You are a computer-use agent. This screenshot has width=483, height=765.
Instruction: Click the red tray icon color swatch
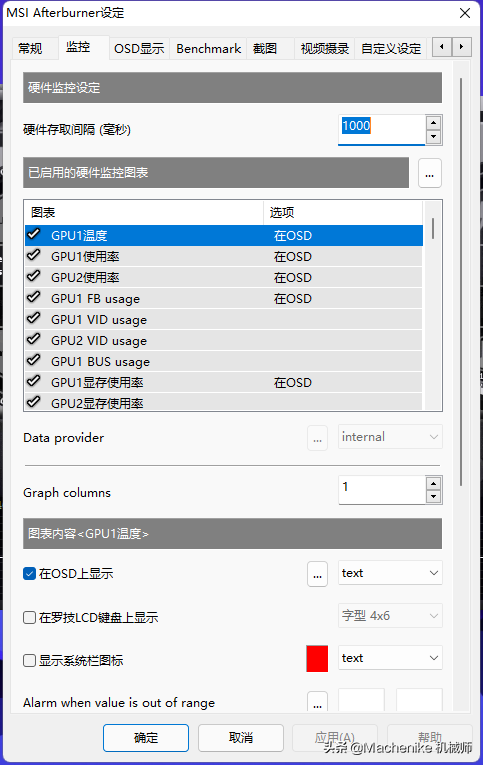[x=317, y=659]
